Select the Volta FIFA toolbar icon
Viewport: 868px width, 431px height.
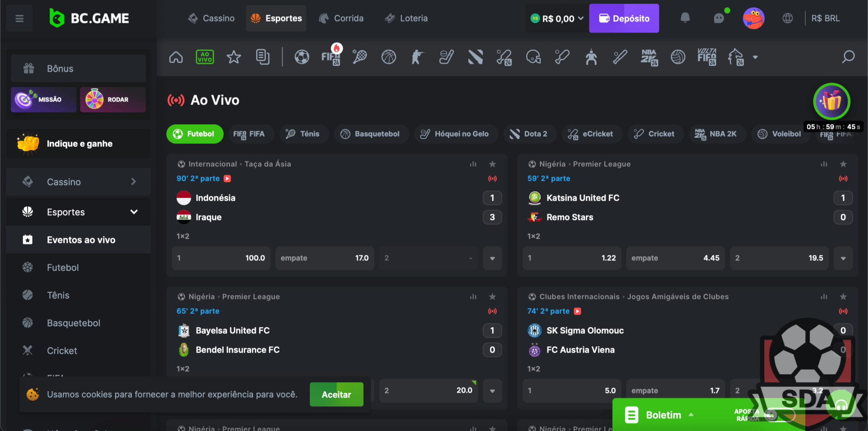[x=707, y=57]
